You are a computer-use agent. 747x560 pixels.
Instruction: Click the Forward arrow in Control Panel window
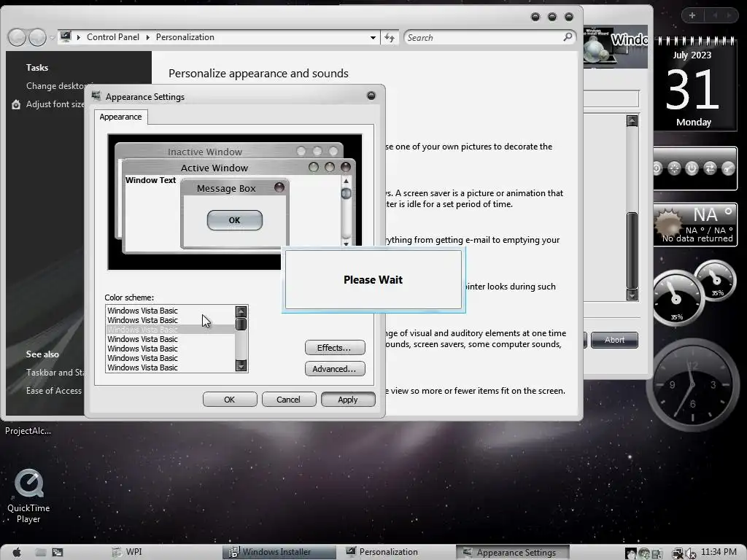coord(38,37)
